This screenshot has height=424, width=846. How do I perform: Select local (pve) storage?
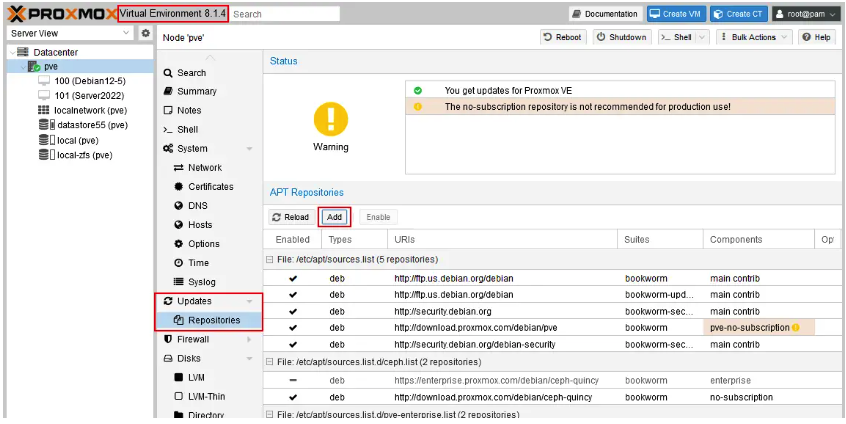tap(78, 140)
